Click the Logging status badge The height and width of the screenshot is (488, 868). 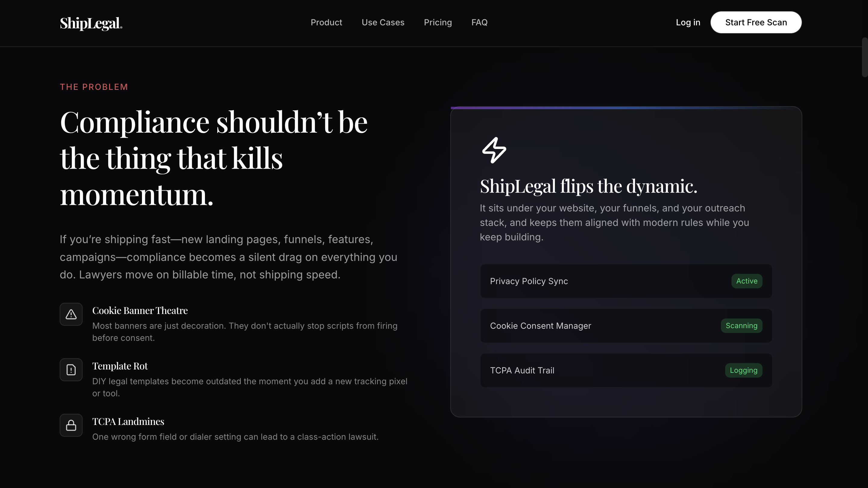point(743,370)
